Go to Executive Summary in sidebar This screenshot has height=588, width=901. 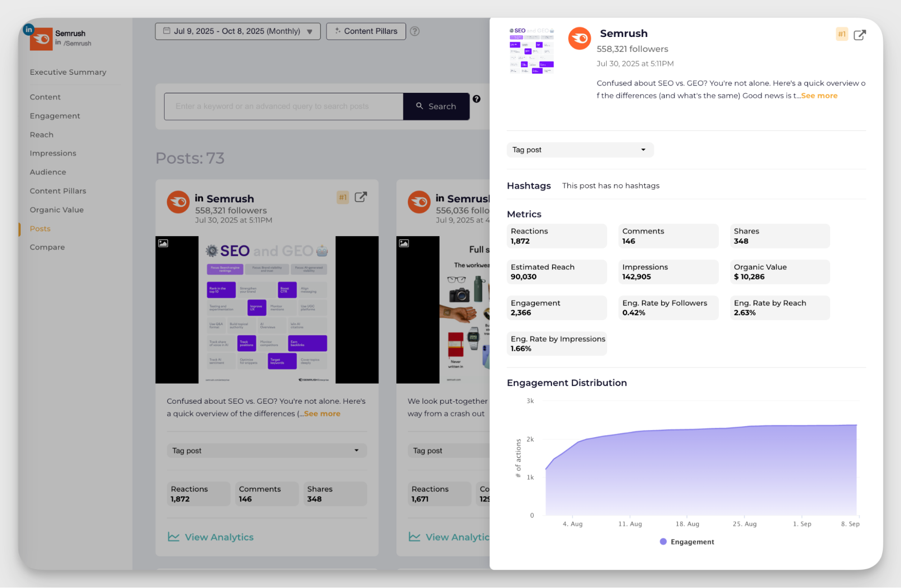pos(68,72)
